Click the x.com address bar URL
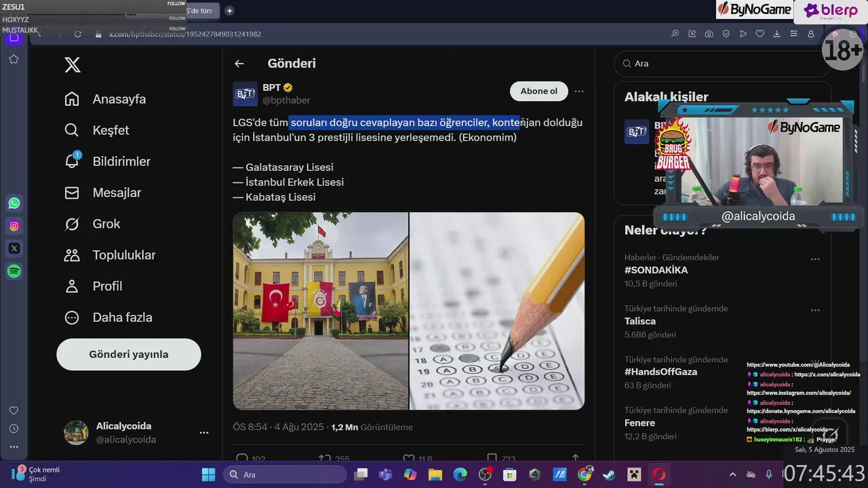This screenshot has width=868, height=488. pyautogui.click(x=185, y=34)
